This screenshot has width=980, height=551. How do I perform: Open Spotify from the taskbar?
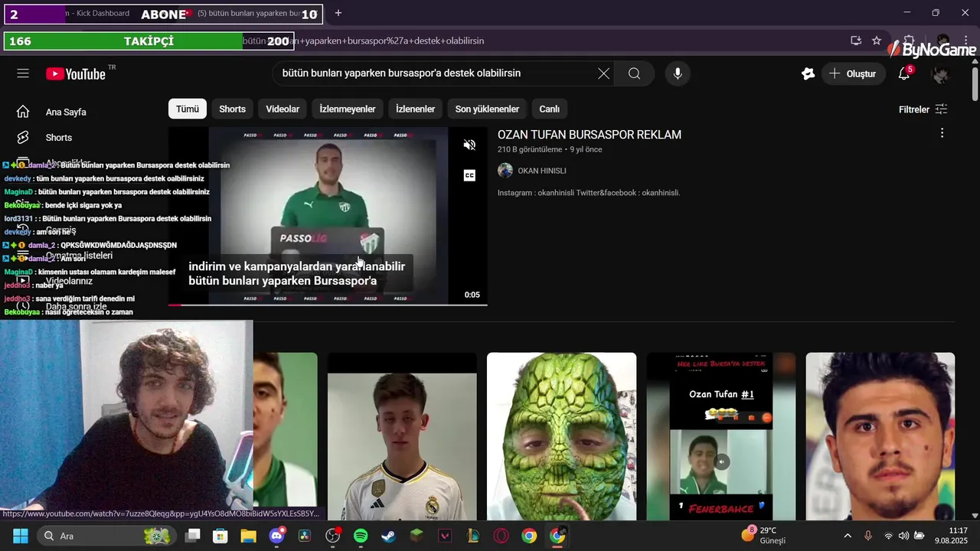coord(361,536)
